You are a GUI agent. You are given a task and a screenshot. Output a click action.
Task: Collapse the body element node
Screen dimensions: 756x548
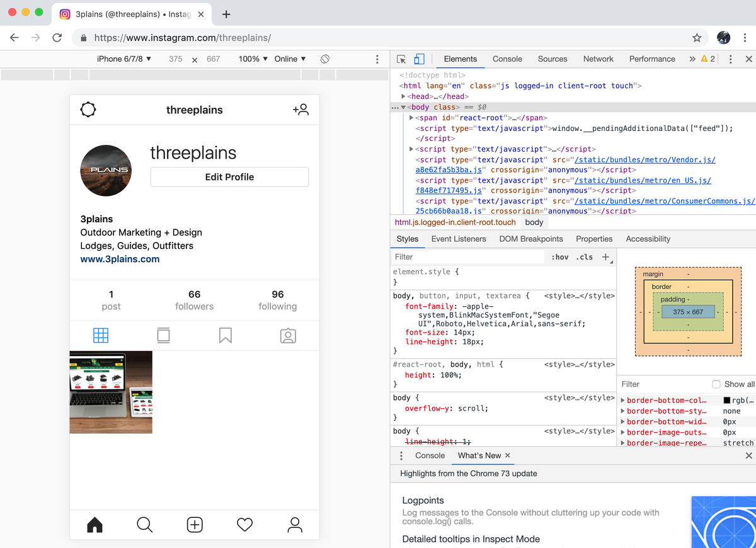point(403,107)
